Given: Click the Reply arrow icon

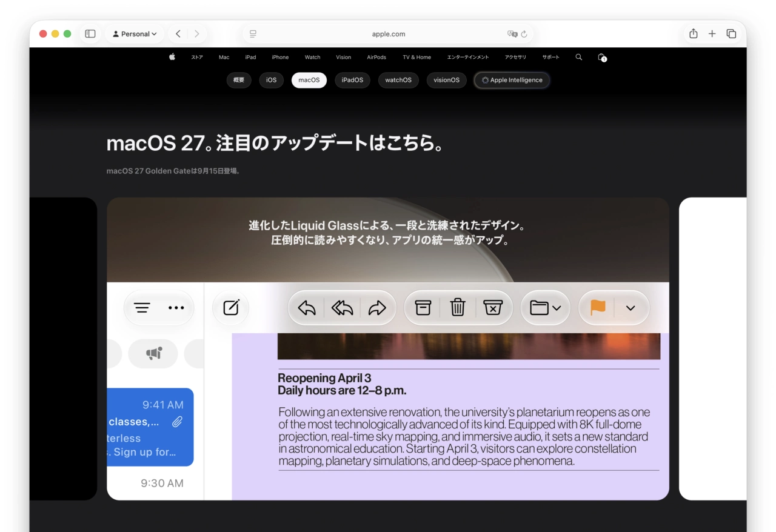Looking at the screenshot, I should point(307,308).
